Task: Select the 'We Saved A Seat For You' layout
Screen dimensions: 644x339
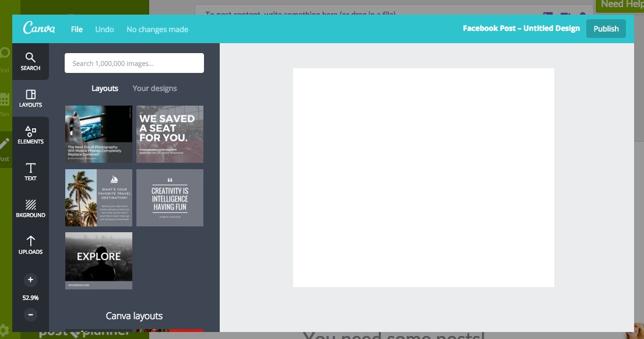Action: pos(170,134)
